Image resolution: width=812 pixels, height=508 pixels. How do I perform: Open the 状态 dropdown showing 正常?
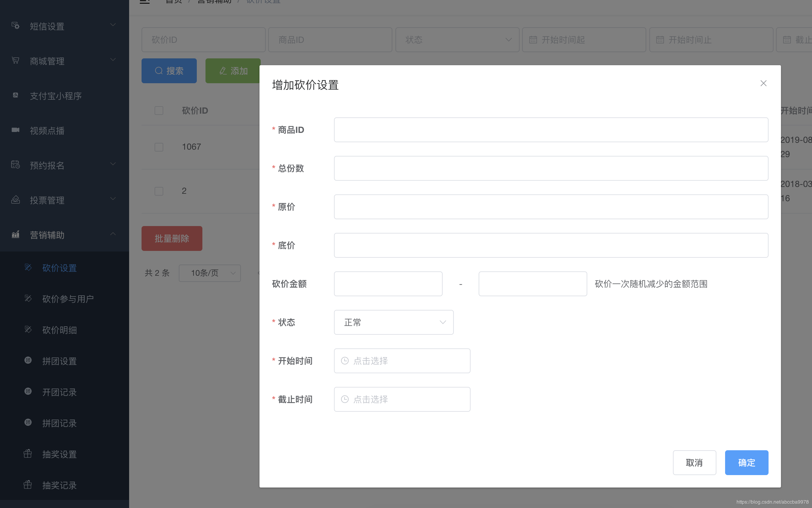(x=394, y=322)
